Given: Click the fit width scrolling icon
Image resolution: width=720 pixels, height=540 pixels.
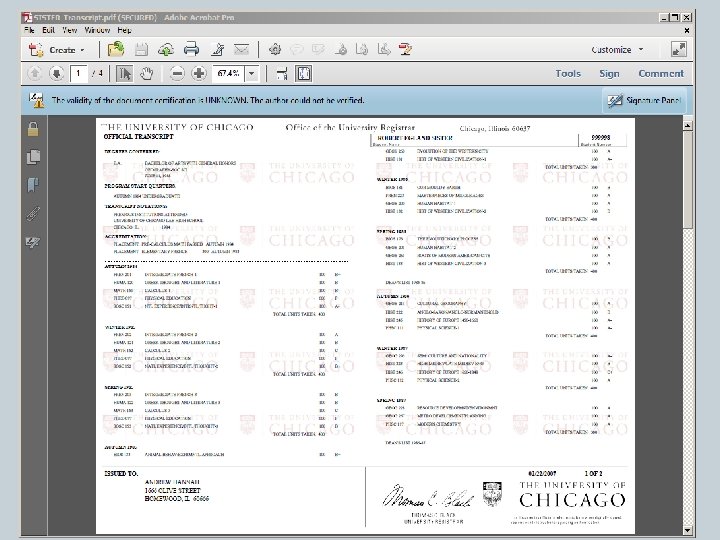Looking at the screenshot, I should pos(282,73).
